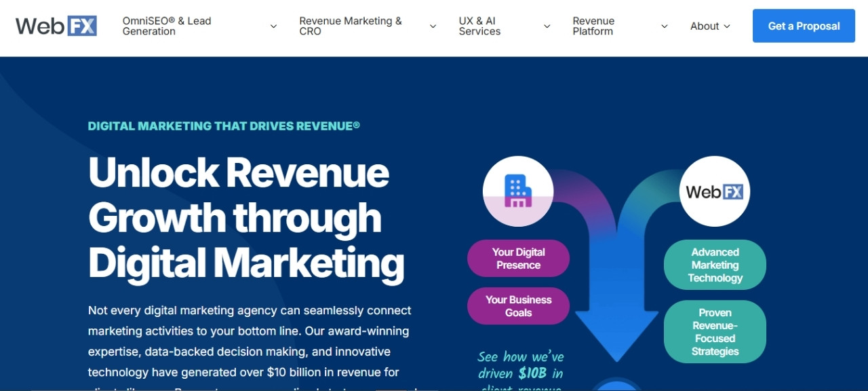Click the Unlock Revenue Growth headline
Screen dimensions: 868x391
pos(246,218)
